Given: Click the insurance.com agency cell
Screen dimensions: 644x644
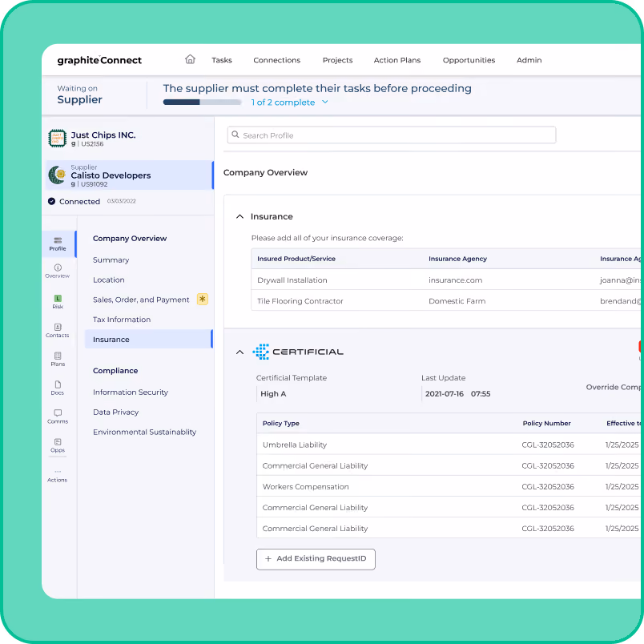Looking at the screenshot, I should (456, 280).
